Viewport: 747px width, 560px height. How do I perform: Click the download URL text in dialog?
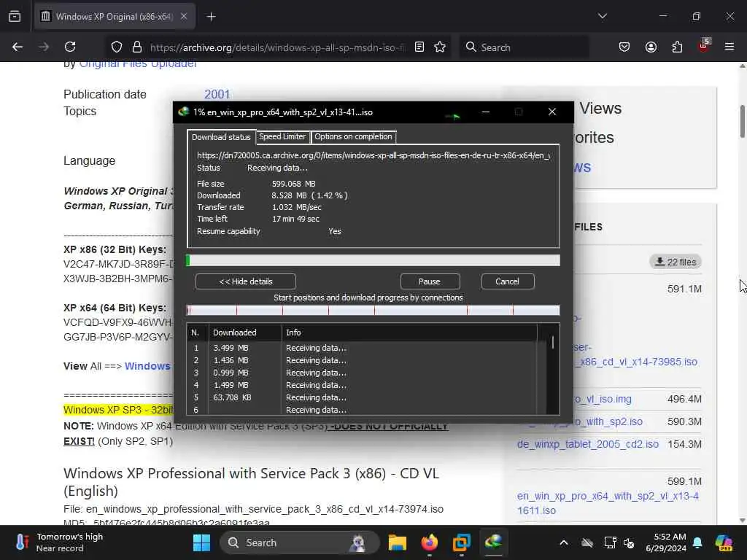tap(373, 155)
